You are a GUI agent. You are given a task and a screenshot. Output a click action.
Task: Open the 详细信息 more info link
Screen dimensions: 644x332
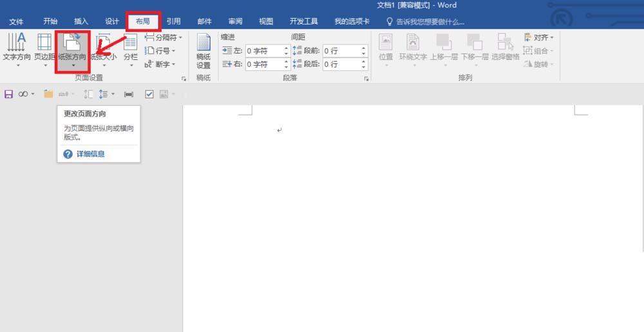[91, 154]
